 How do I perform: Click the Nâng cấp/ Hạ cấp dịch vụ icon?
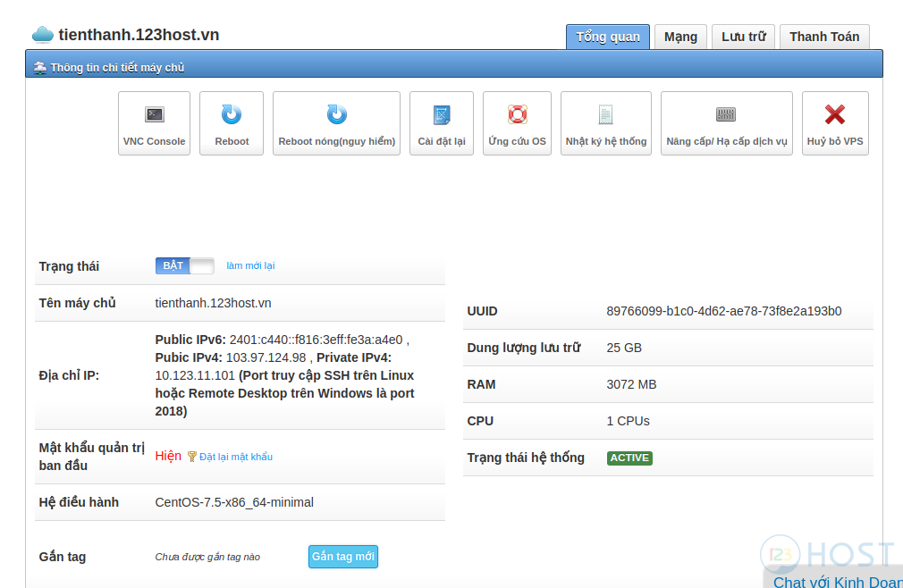[726, 114]
